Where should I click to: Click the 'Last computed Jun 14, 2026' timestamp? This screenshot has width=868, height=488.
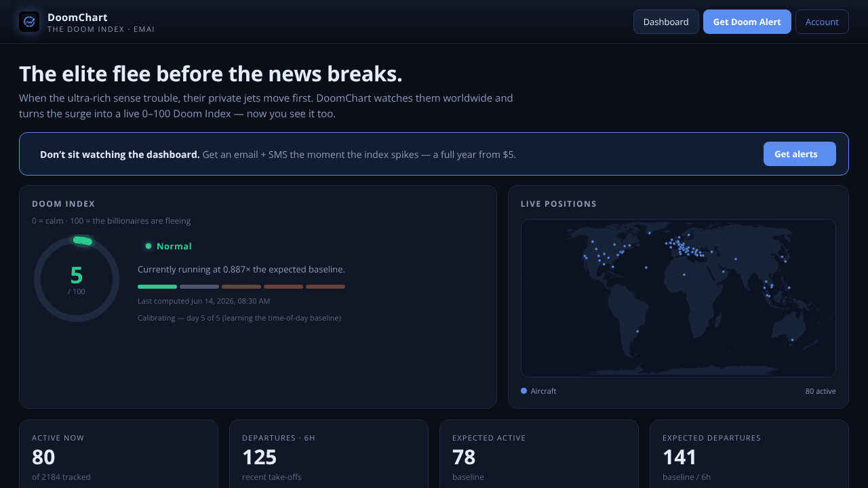[x=203, y=301]
